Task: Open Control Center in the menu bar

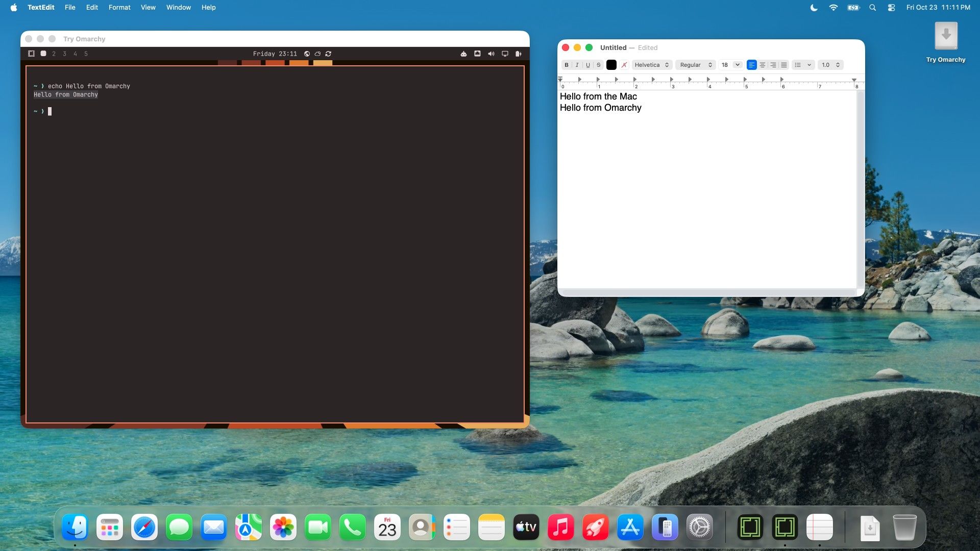Action: [x=891, y=7]
